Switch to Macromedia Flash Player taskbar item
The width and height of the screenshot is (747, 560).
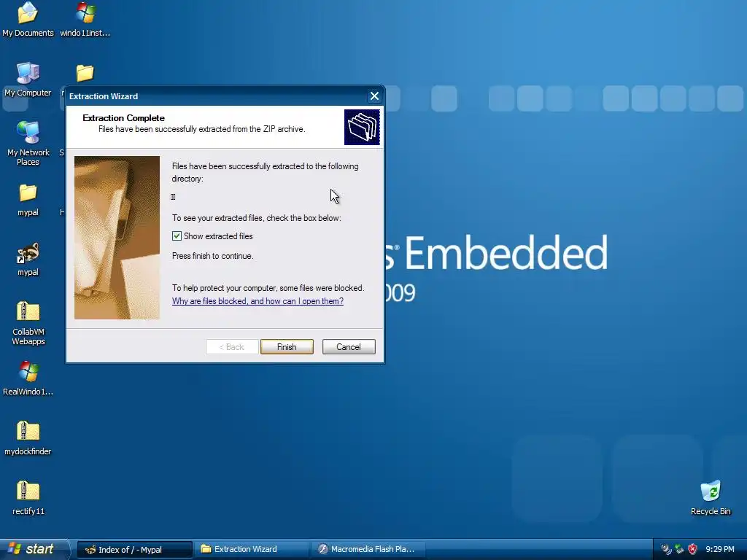pyautogui.click(x=368, y=550)
